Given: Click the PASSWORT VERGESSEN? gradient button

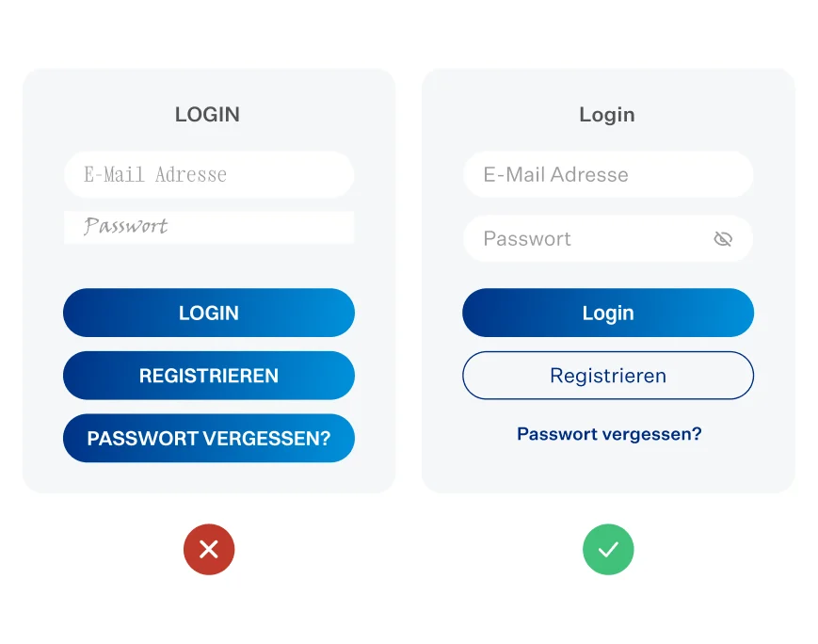Looking at the screenshot, I should tap(209, 438).
